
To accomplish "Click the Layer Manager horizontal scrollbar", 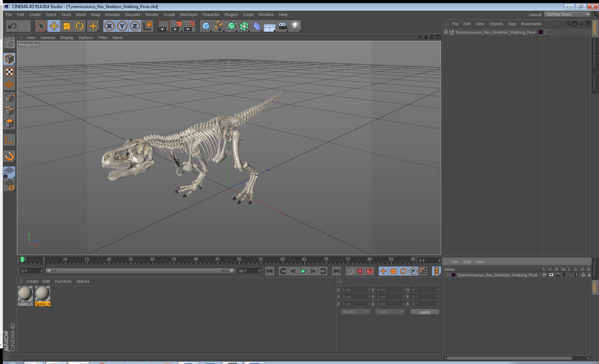I will point(510,358).
